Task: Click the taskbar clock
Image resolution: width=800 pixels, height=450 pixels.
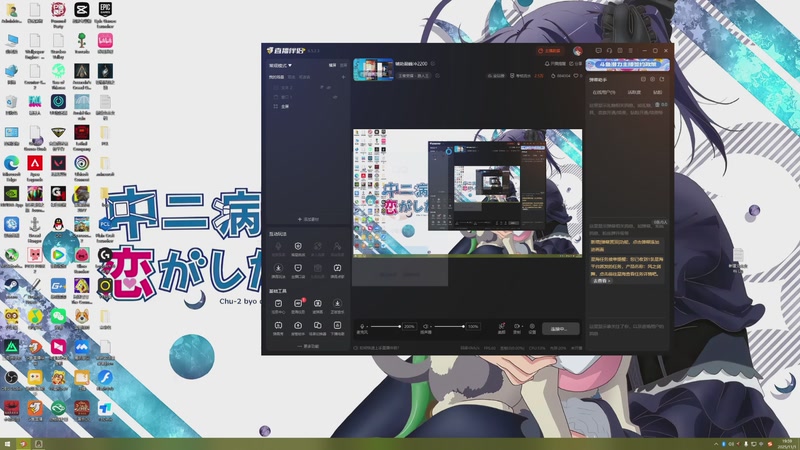Action: [x=787, y=444]
